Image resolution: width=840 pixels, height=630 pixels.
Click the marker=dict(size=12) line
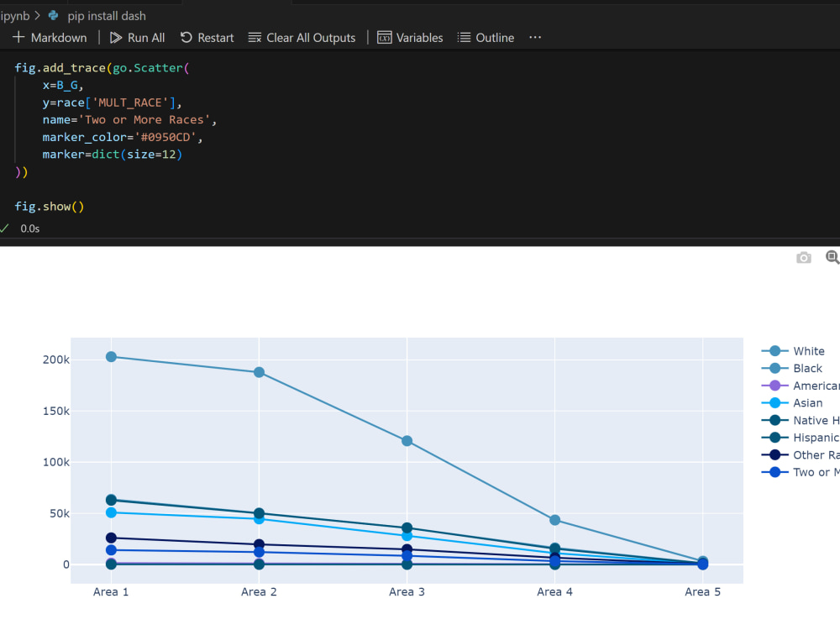pyautogui.click(x=113, y=155)
